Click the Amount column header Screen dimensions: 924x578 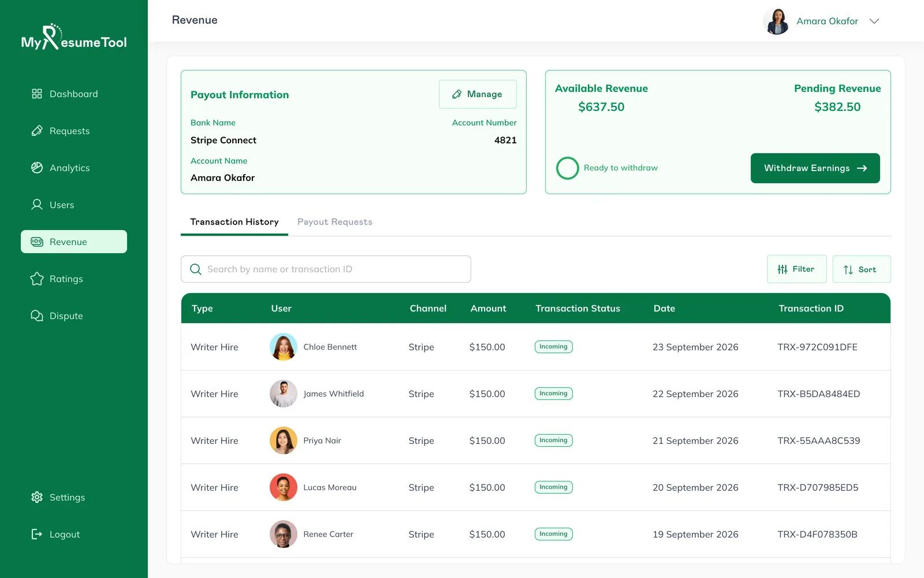pyautogui.click(x=488, y=309)
